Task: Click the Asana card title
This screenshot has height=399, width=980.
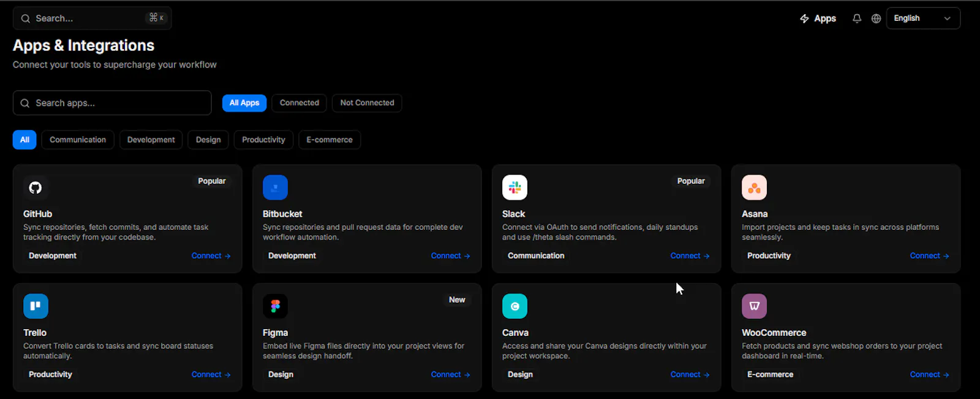Action: point(755,214)
